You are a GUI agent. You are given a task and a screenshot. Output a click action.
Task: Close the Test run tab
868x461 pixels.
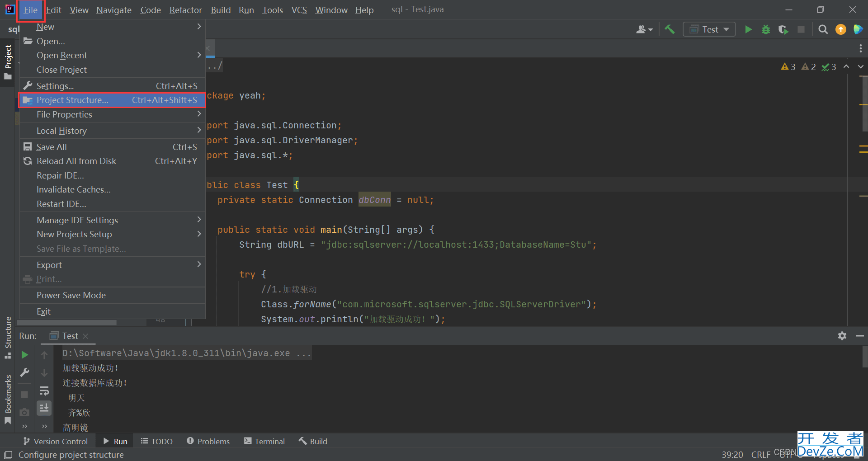(x=85, y=336)
